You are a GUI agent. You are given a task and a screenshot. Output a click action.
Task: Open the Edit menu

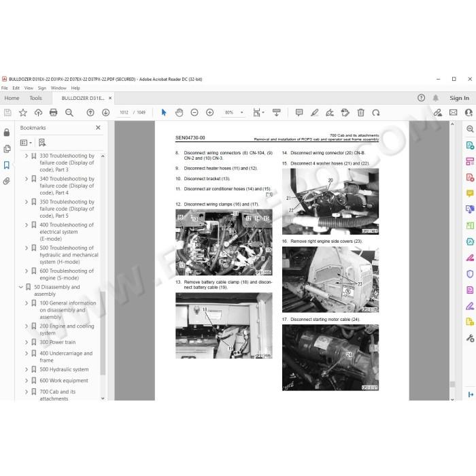point(16,88)
